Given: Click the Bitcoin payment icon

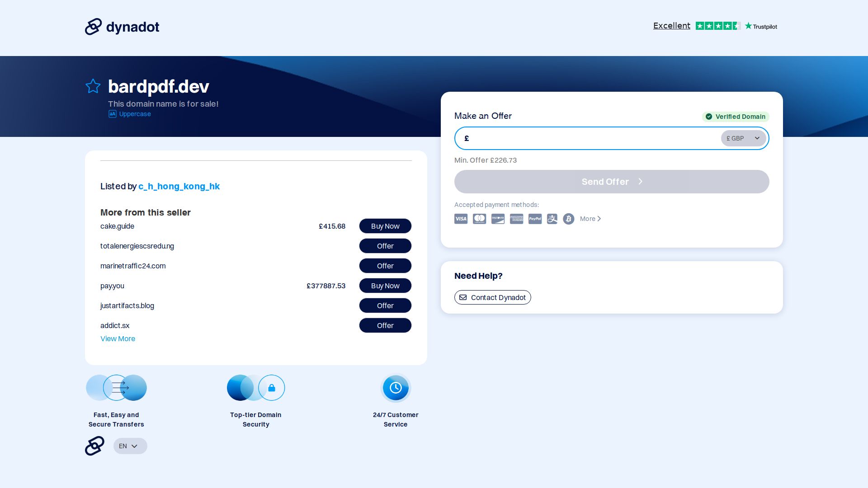Looking at the screenshot, I should point(568,219).
